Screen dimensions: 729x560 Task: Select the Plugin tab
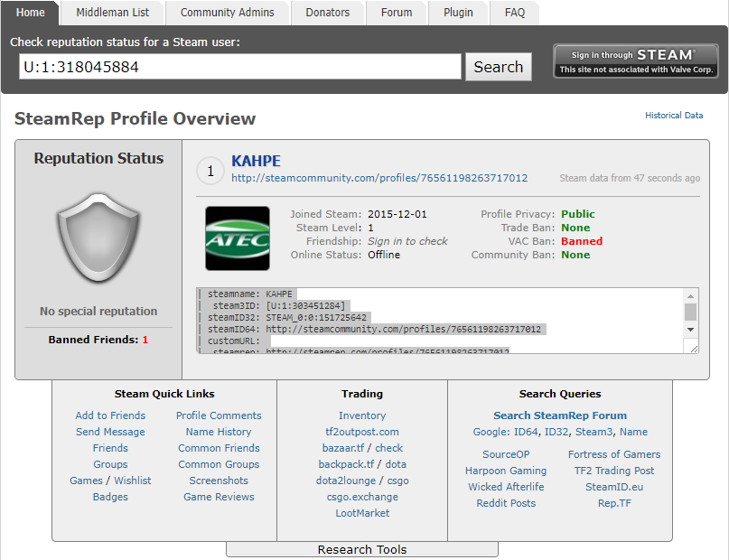click(x=458, y=13)
